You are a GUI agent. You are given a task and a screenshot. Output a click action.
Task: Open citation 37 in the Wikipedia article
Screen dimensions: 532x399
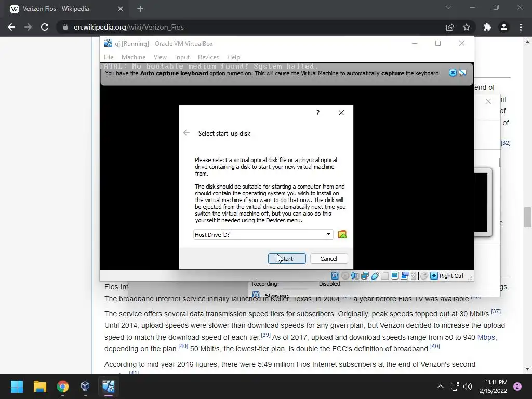click(x=496, y=311)
